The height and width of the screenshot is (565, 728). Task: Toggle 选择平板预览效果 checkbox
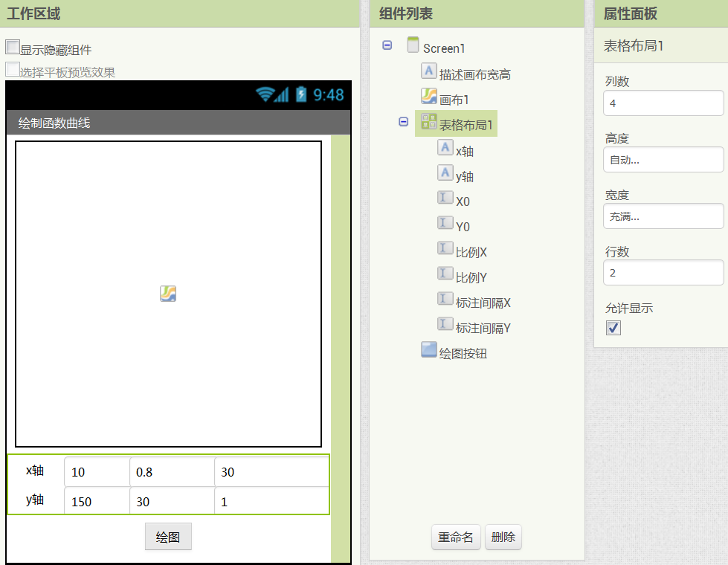point(13,69)
